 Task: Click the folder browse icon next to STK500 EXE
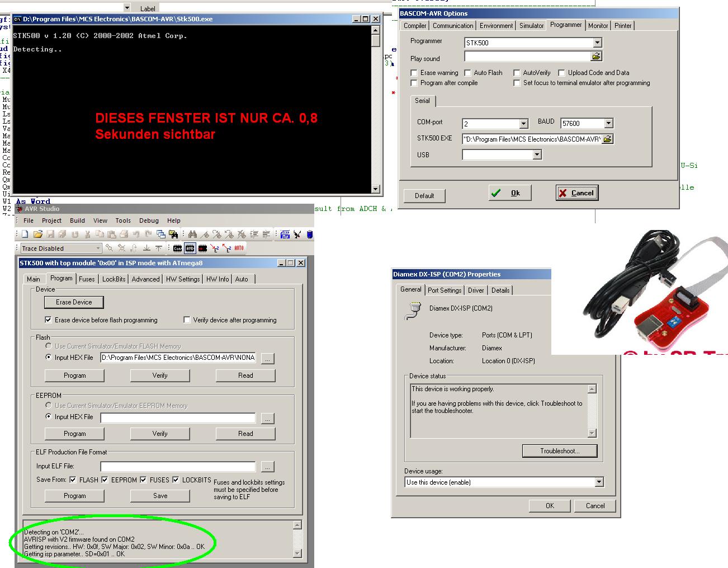click(x=608, y=139)
